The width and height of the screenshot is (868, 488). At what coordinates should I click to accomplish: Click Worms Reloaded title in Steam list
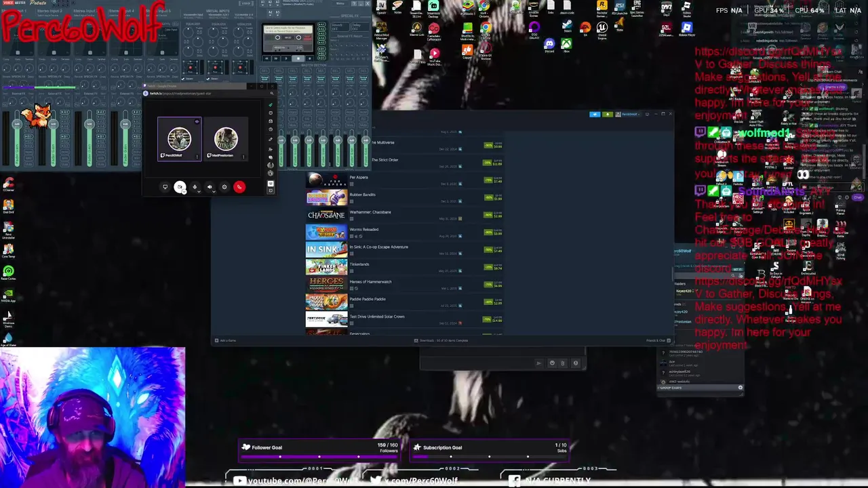point(364,230)
